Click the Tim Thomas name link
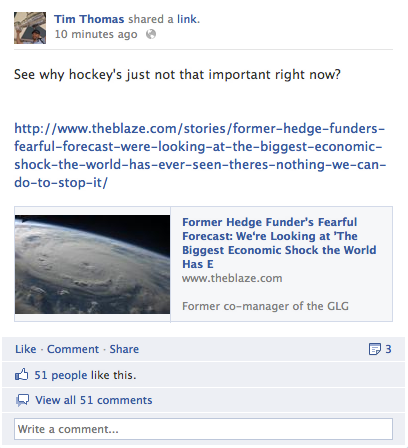The image size is (408, 448). click(x=89, y=19)
